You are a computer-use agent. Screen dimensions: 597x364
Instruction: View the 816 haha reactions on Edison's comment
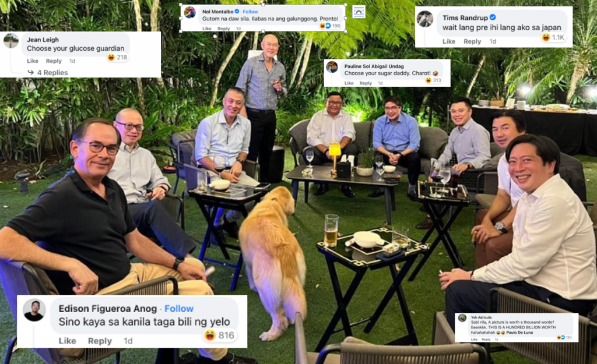(219, 335)
